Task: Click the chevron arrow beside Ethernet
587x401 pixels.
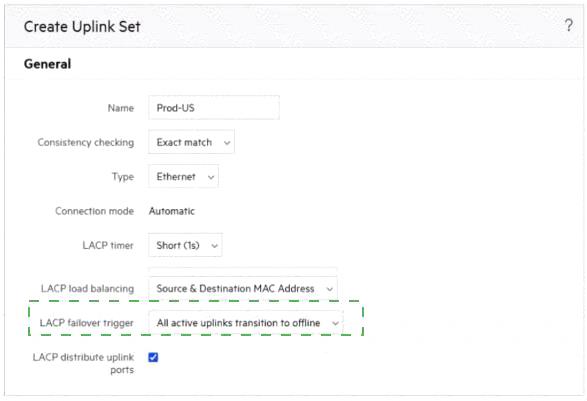Action: (211, 177)
